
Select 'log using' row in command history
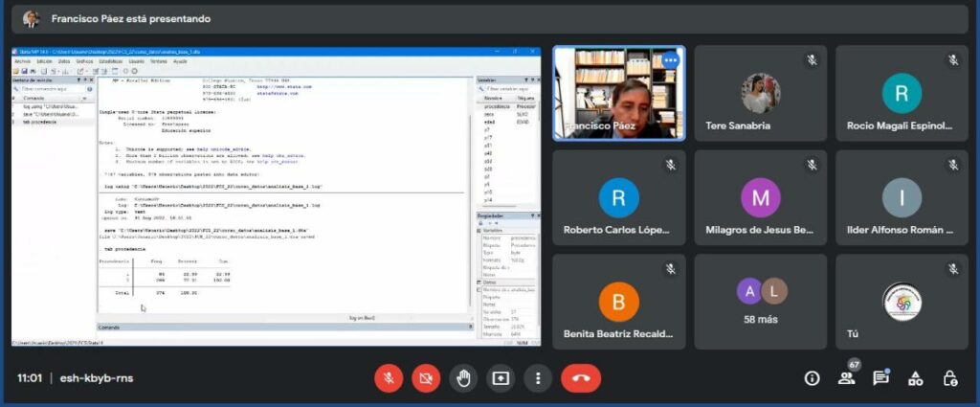click(x=53, y=107)
